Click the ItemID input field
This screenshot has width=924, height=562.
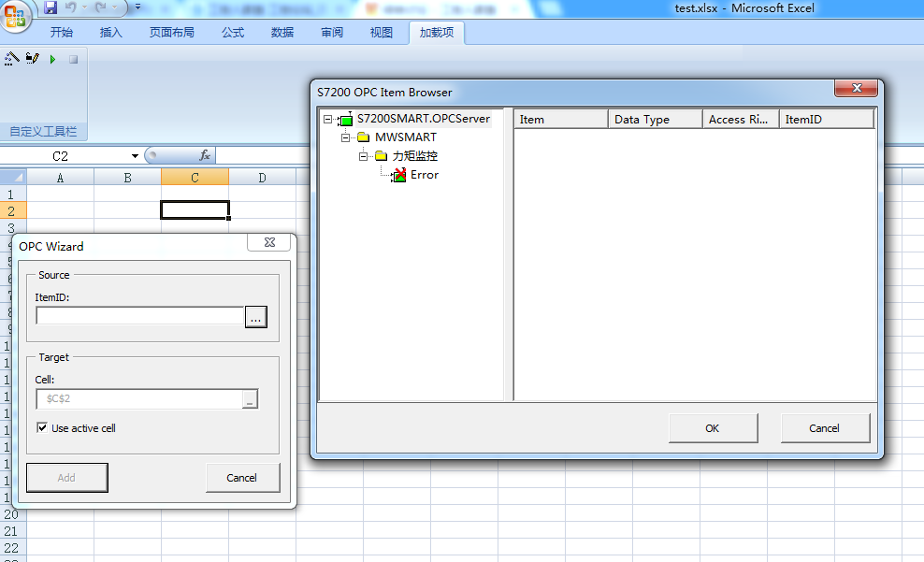(140, 316)
